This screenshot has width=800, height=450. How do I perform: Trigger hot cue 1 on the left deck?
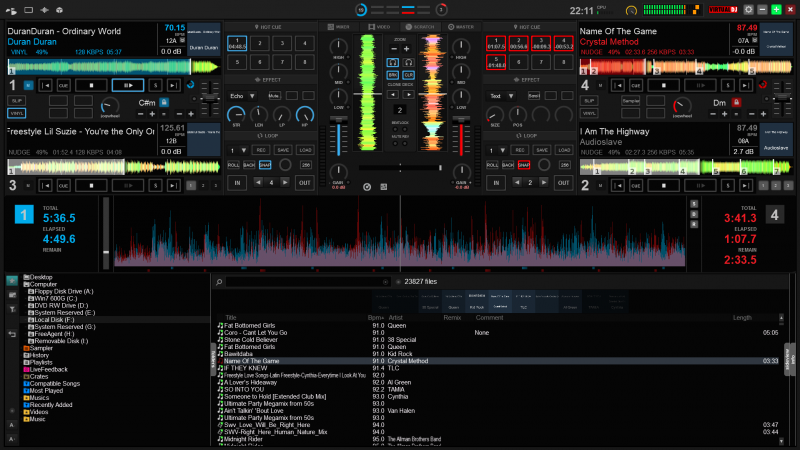pyautogui.click(x=237, y=43)
